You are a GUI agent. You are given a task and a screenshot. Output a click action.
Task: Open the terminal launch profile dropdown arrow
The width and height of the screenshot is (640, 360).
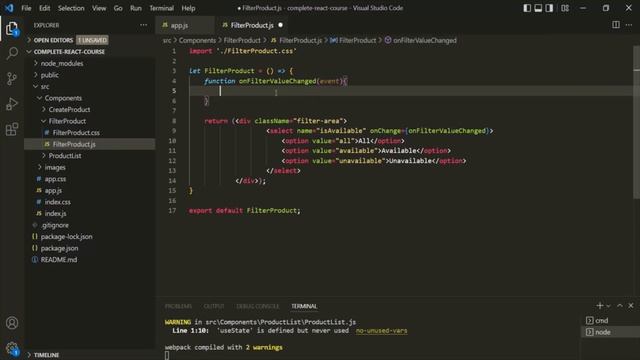(609, 306)
